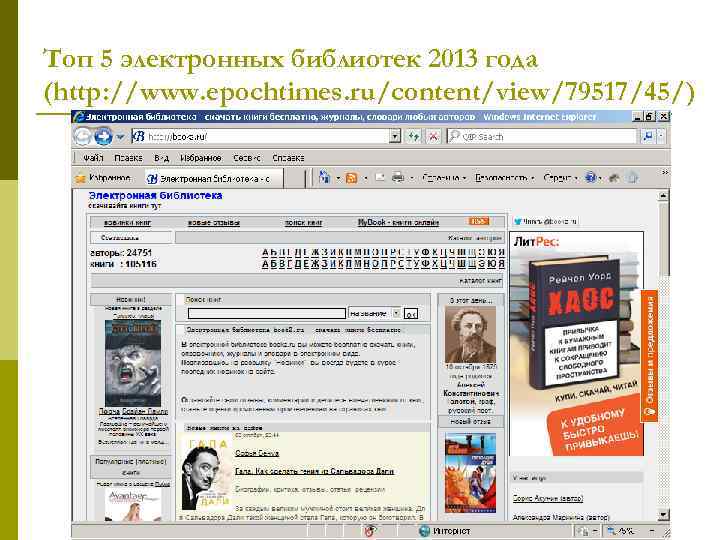Image resolution: width=720 pixels, height=540 pixels.
Task: Click the orange vertical Отзывы и предложения tab
Action: pyautogui.click(x=649, y=355)
